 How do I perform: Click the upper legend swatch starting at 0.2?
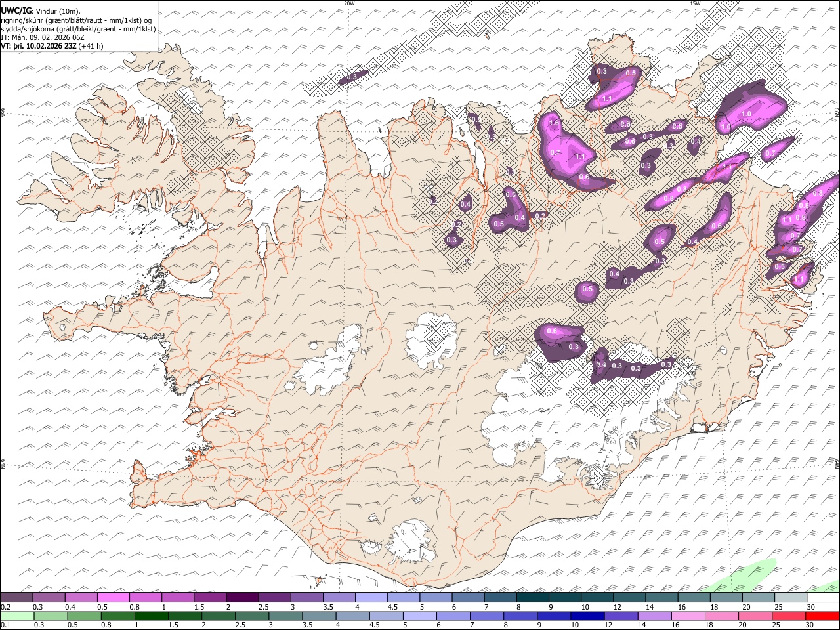point(17,597)
